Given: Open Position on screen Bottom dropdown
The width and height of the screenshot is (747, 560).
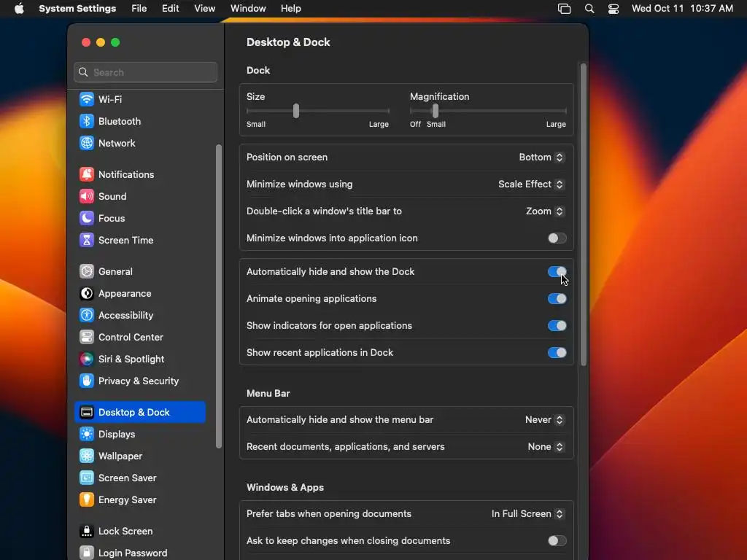Looking at the screenshot, I should tap(542, 157).
